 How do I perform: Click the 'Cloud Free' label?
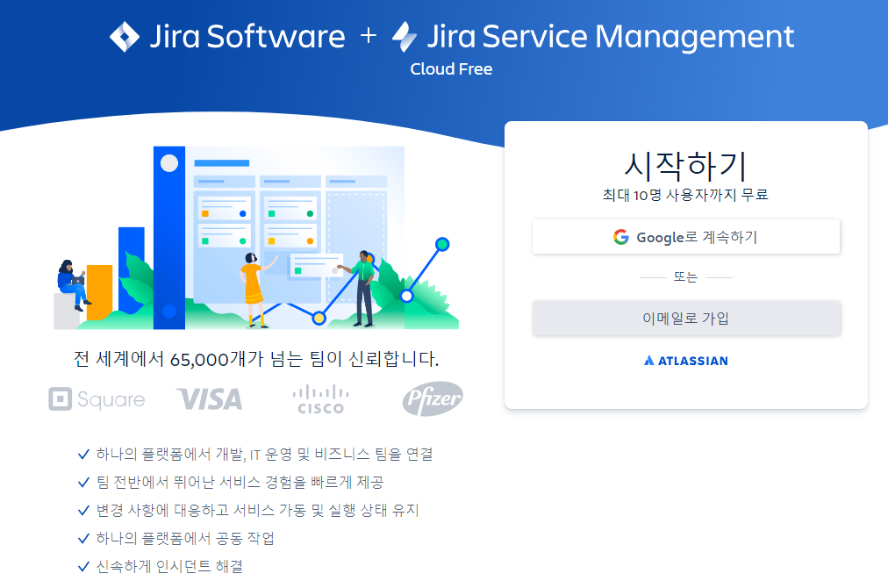tap(450, 68)
